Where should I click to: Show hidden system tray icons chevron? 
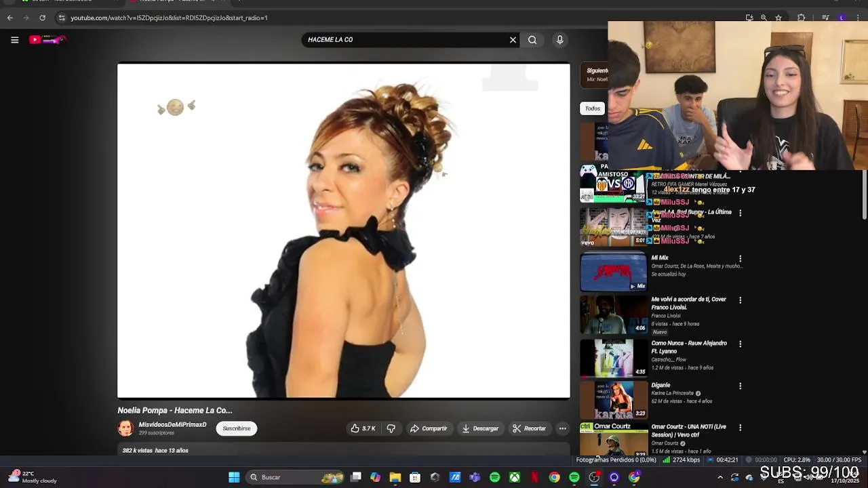click(x=720, y=477)
